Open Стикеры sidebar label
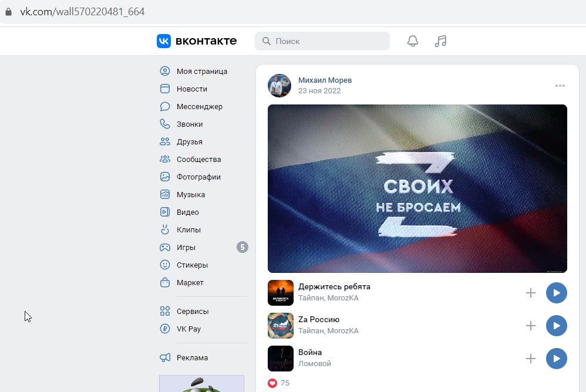 (x=192, y=265)
